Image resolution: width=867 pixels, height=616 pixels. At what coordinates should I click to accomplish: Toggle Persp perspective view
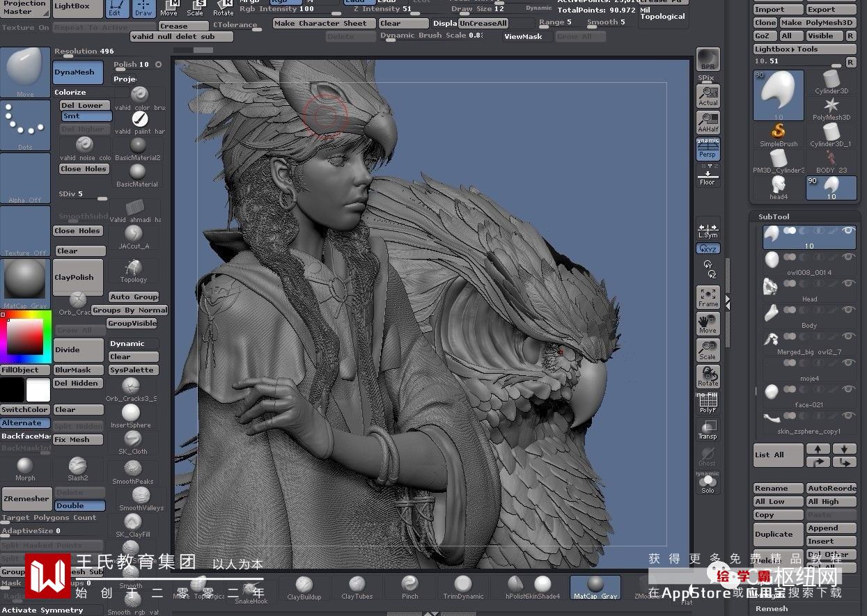[708, 150]
